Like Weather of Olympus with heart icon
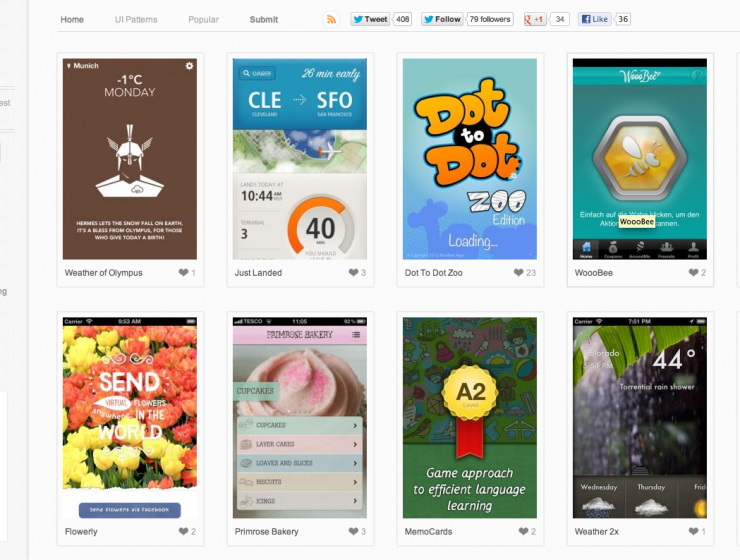The image size is (740, 560). click(184, 272)
